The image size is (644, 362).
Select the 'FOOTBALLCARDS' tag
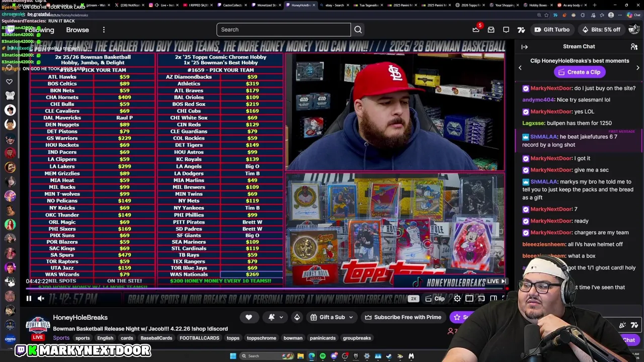[x=199, y=338]
